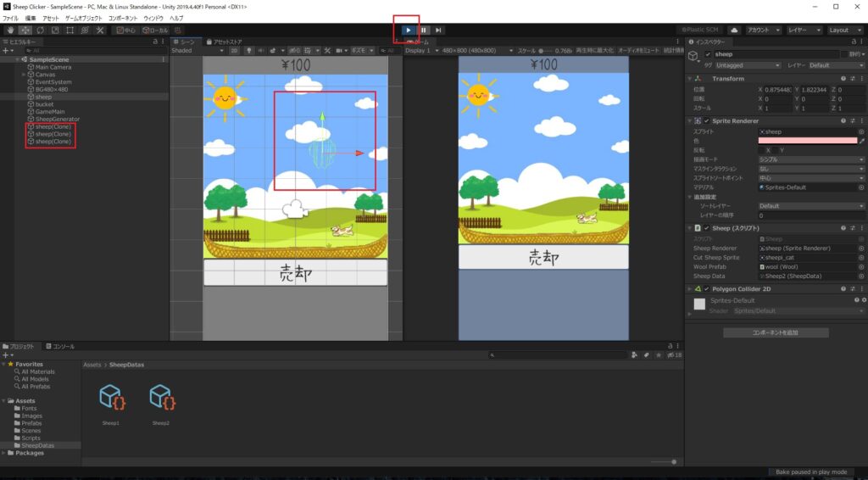The height and width of the screenshot is (480, 868).
Task: Open the 480x800 resolution dropdown
Action: click(477, 50)
